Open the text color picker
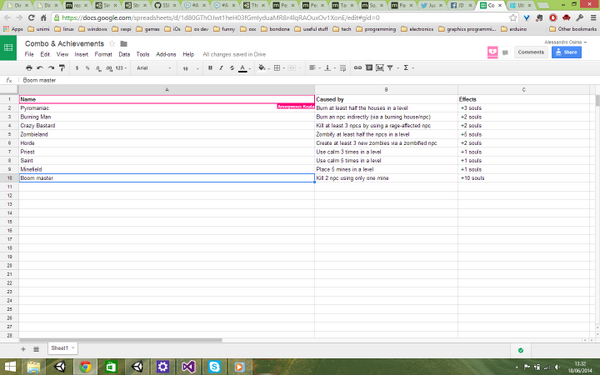Screen dimensions: 600x375 (244, 68)
